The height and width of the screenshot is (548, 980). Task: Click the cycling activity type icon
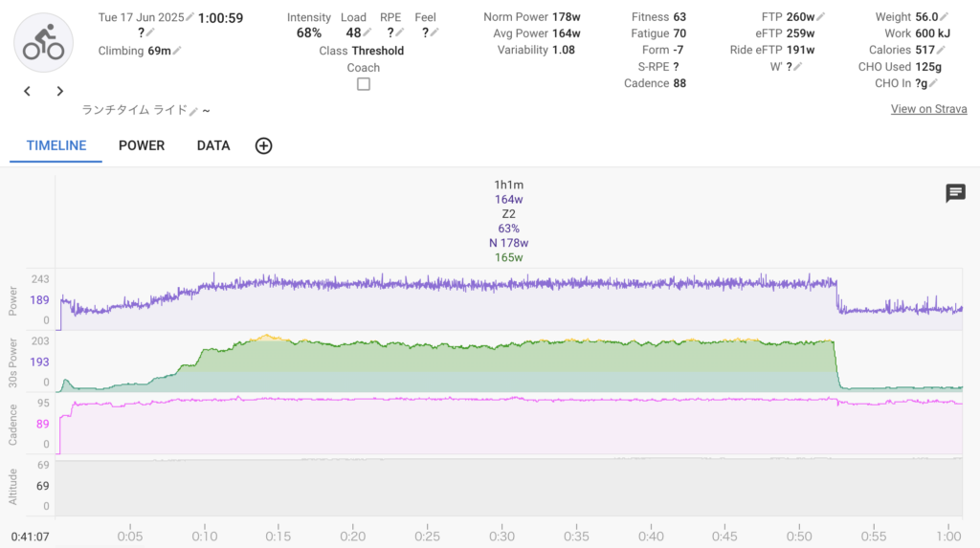click(43, 42)
